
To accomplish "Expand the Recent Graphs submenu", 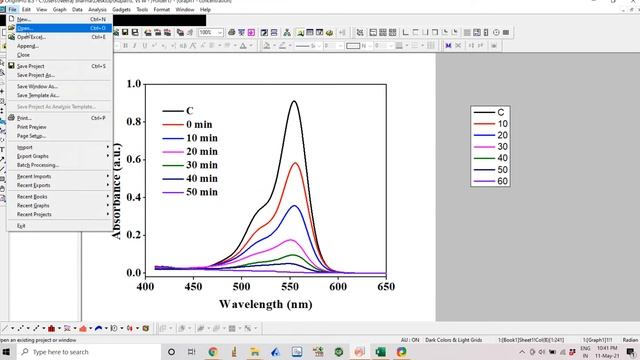I will [x=60, y=206].
